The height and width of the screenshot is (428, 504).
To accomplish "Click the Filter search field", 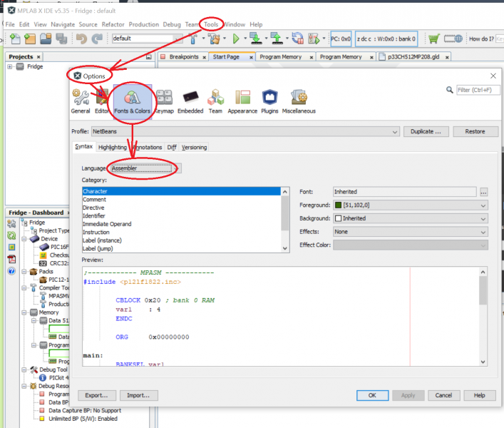I will [478, 90].
